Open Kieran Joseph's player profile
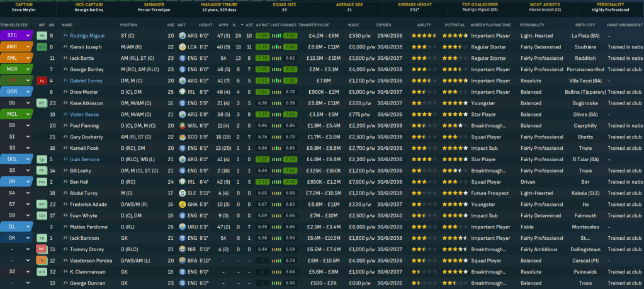The image size is (644, 289). 84,47
